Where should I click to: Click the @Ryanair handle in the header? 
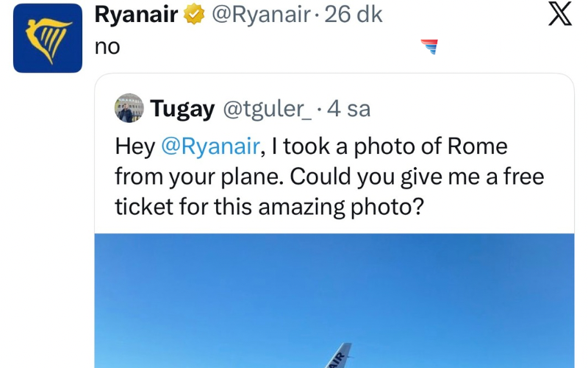tap(259, 14)
